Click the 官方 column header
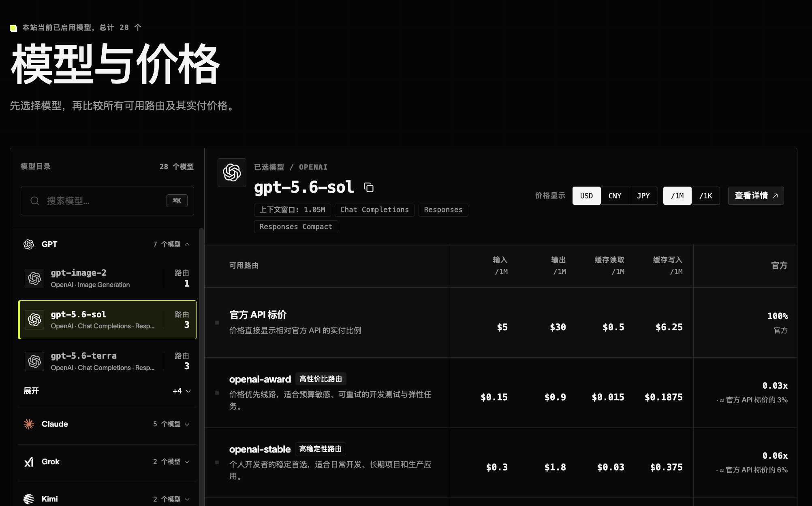812x506 pixels. click(779, 266)
